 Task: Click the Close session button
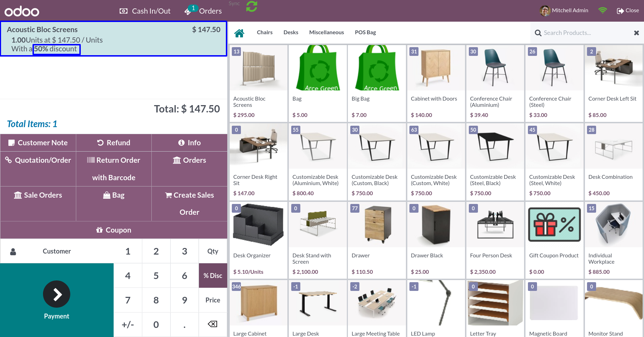click(x=628, y=10)
